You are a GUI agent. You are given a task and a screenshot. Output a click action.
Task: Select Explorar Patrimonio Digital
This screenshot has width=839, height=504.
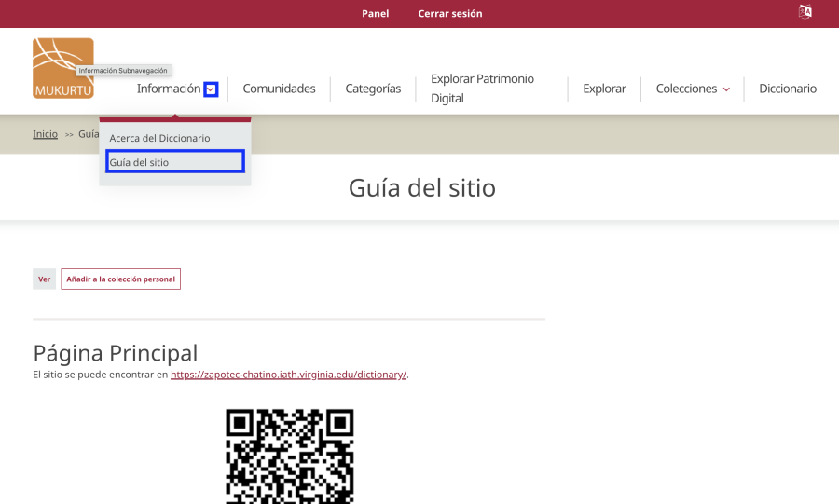(482, 89)
